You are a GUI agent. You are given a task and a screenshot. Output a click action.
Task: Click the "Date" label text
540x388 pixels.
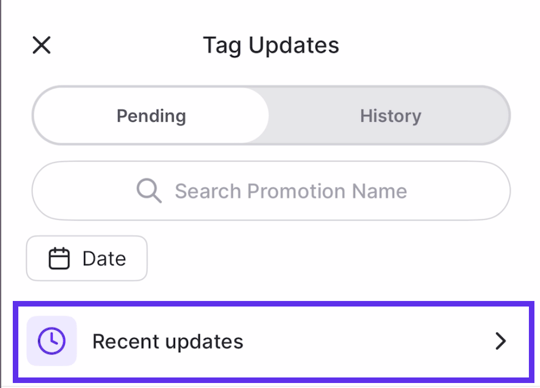[104, 259]
